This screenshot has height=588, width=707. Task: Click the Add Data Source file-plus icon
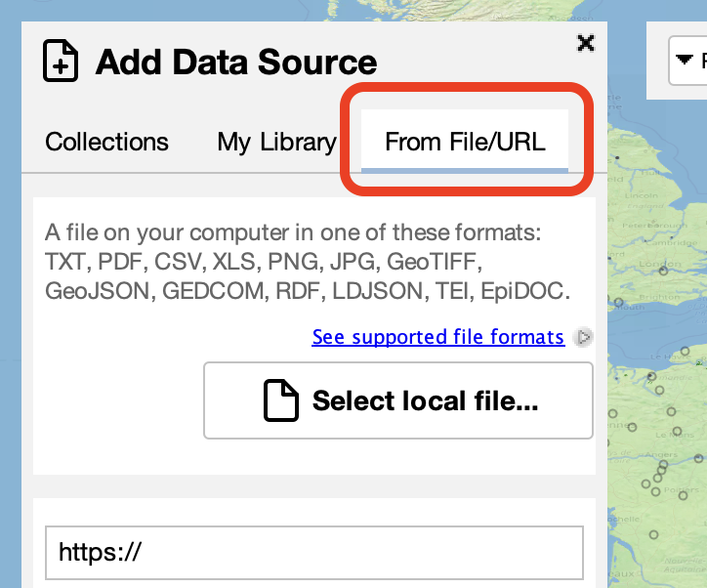pyautogui.click(x=61, y=62)
